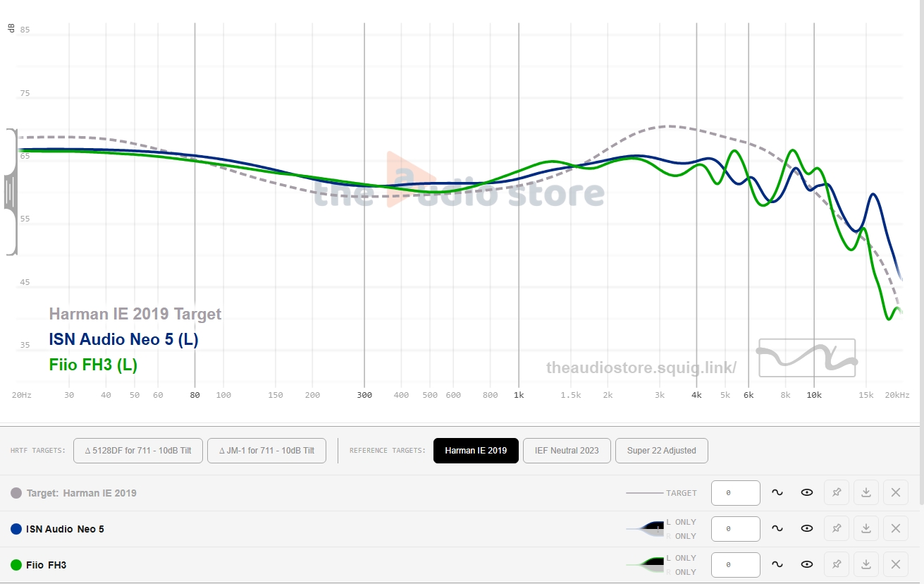The width and height of the screenshot is (924, 584).
Task: Focus the Harman target offset field
Action: pyautogui.click(x=736, y=493)
